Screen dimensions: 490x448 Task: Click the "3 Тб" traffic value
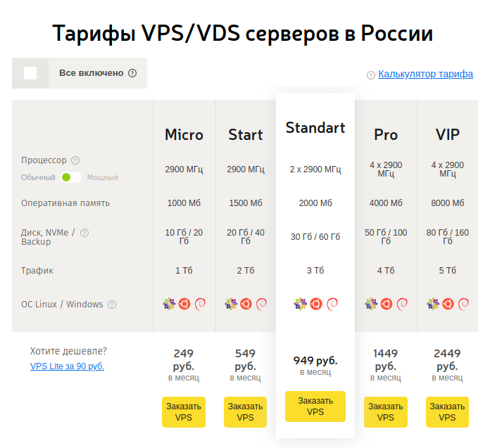pos(315,270)
